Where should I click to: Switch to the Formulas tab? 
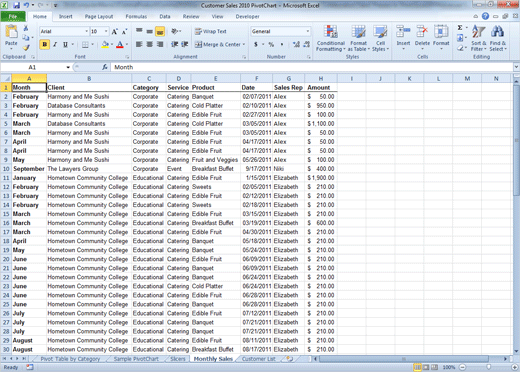[x=136, y=16]
